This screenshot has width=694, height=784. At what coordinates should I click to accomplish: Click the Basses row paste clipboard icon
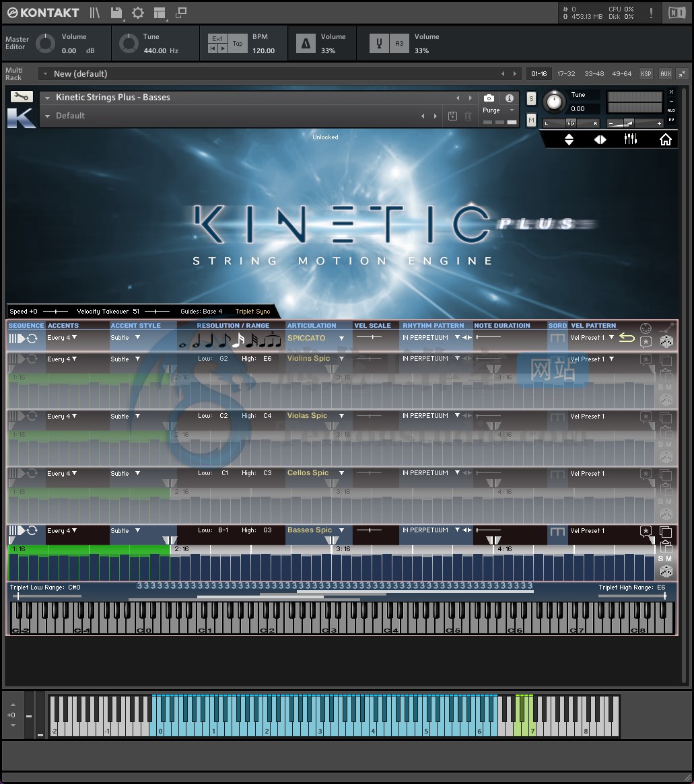[666, 546]
